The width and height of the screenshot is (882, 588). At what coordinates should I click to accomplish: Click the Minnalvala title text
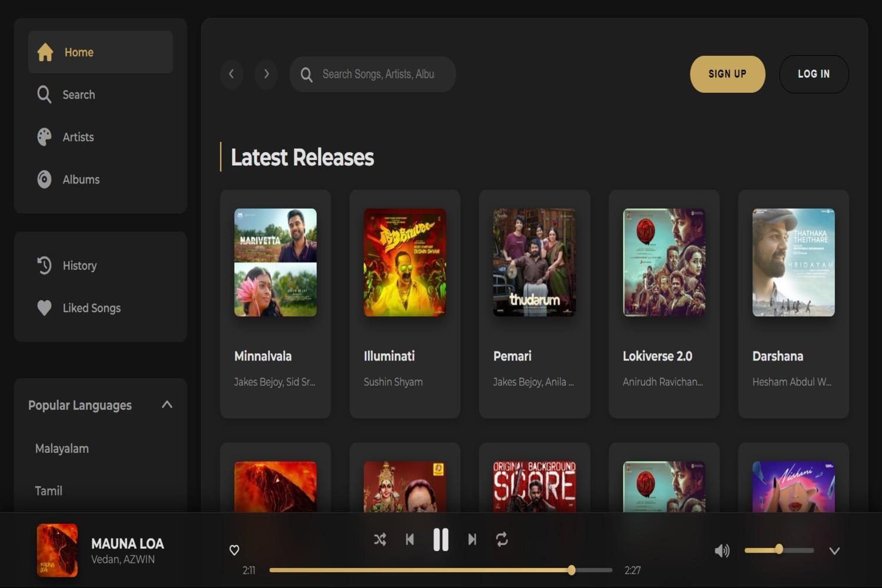tap(263, 356)
